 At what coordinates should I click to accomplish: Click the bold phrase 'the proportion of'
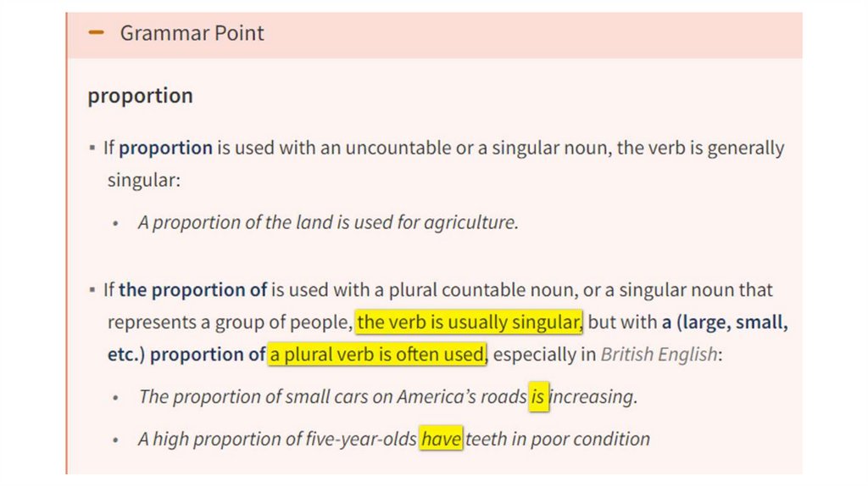tap(192, 290)
